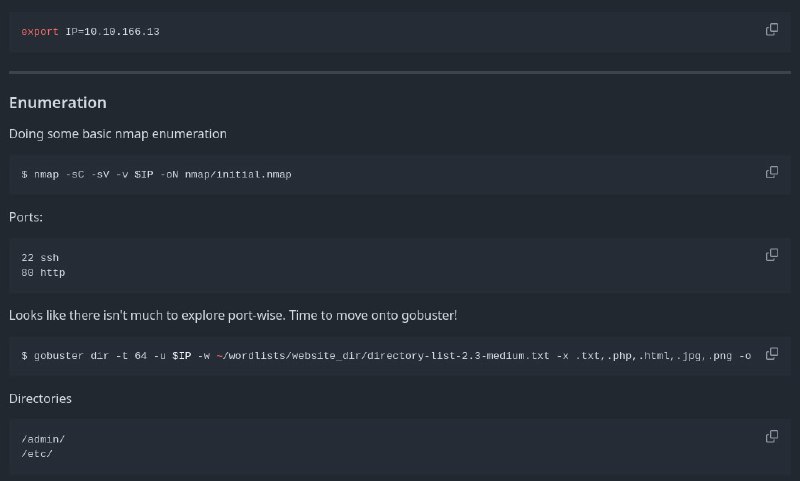Select the 80 http line
The width and height of the screenshot is (800, 481).
point(43,273)
